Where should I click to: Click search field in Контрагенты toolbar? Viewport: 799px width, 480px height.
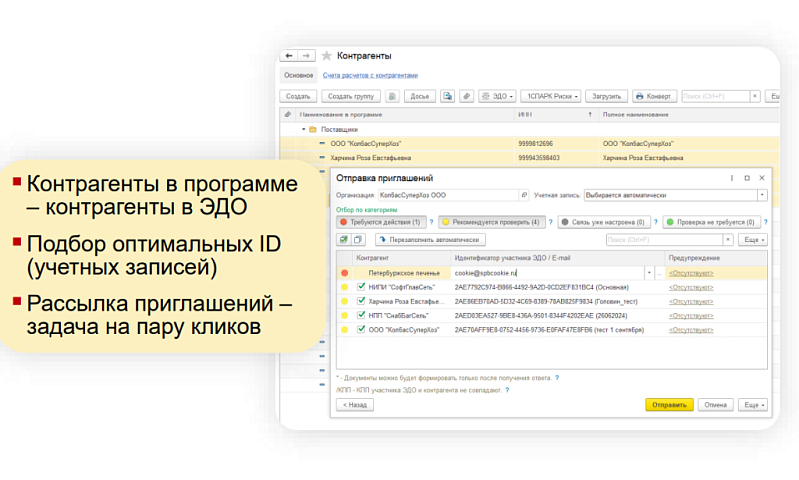[x=716, y=96]
